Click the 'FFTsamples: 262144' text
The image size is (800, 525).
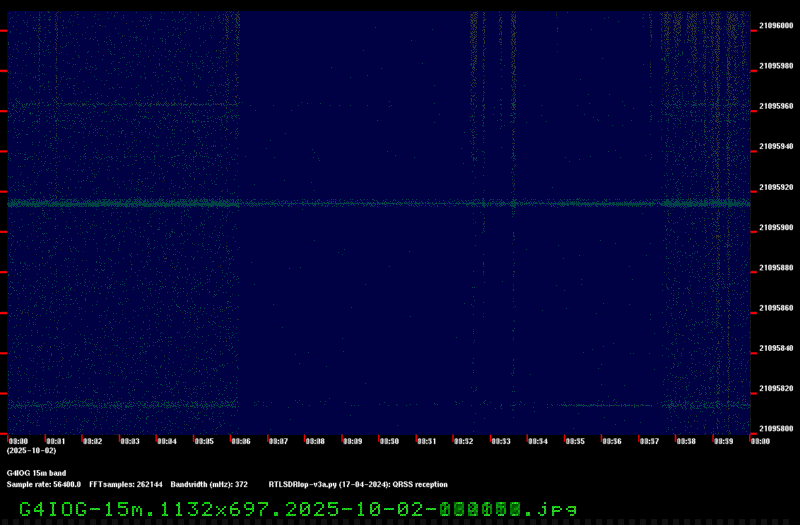point(126,485)
